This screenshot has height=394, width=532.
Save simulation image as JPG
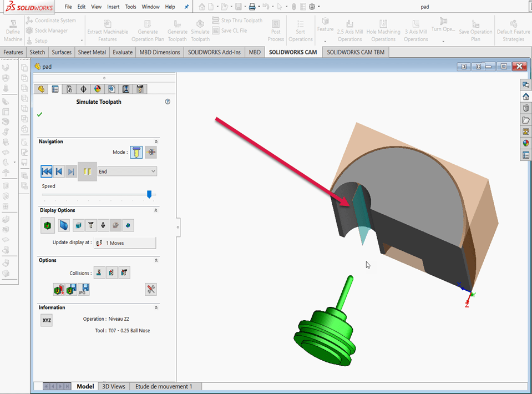click(83, 290)
